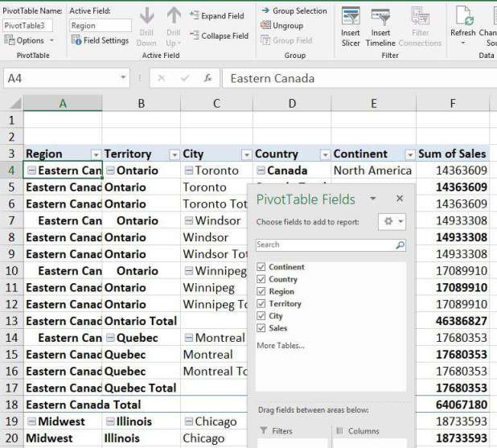The height and width of the screenshot is (448, 497).
Task: Open the gear Tools menu in PivotTable Fields
Action: (x=392, y=221)
